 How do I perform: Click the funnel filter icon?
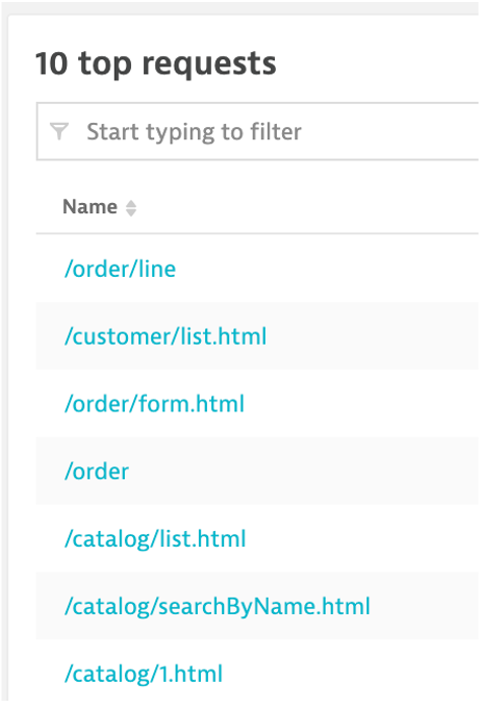pos(59,131)
